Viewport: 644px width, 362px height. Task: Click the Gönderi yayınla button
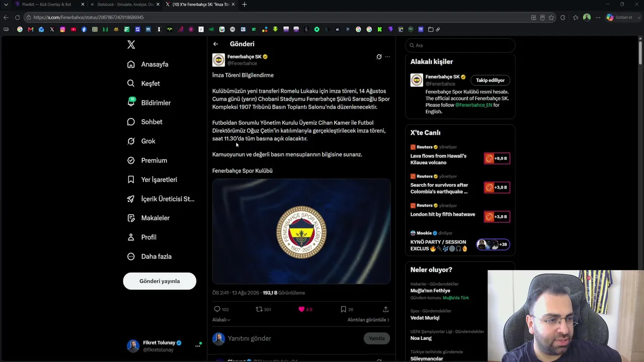point(159,281)
